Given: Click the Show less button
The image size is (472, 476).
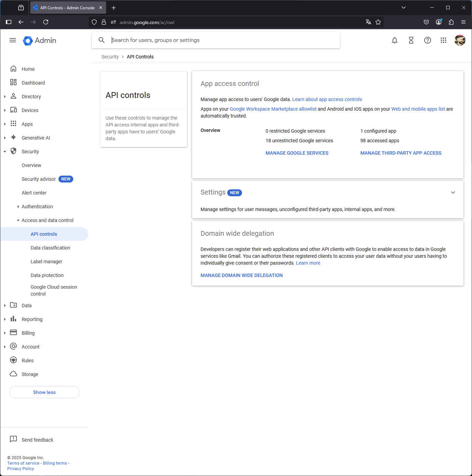Looking at the screenshot, I should [44, 392].
